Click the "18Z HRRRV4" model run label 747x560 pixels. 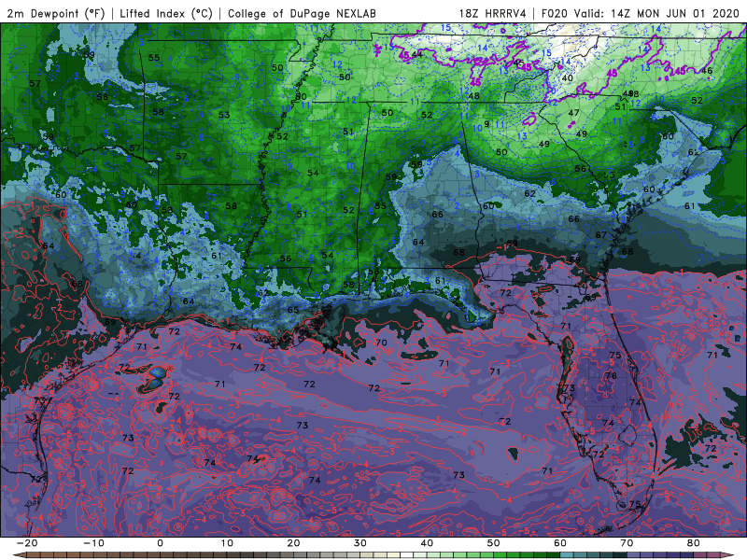click(493, 13)
